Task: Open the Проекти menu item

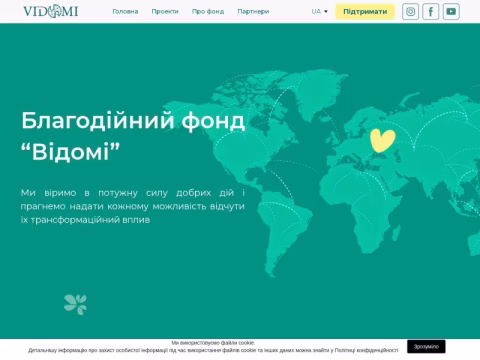Action: click(165, 11)
